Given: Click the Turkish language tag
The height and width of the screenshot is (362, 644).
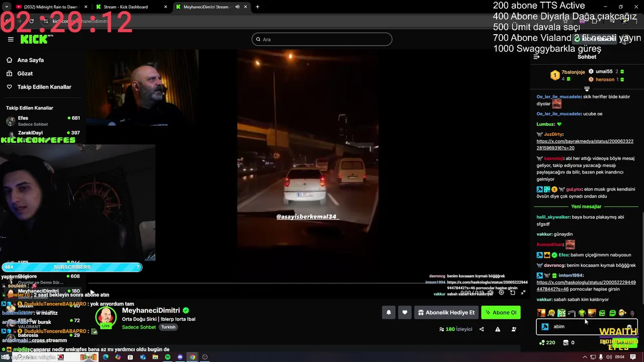Looking at the screenshot, I should tap(168, 327).
